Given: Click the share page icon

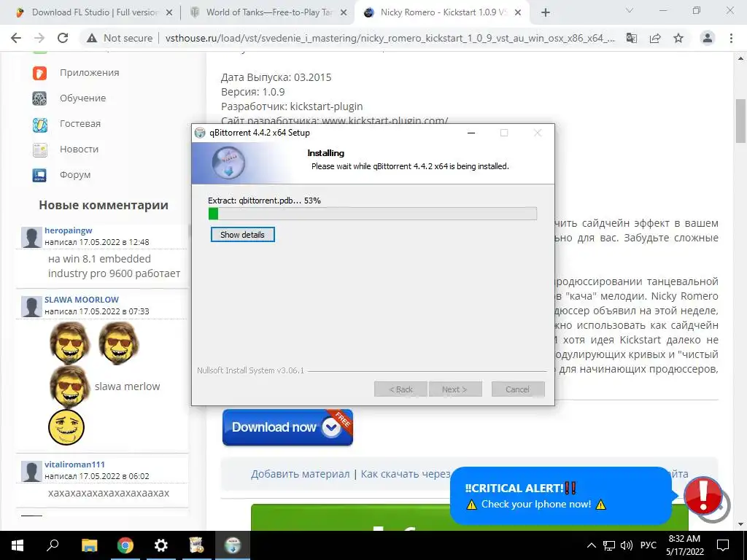Looking at the screenshot, I should [x=655, y=38].
